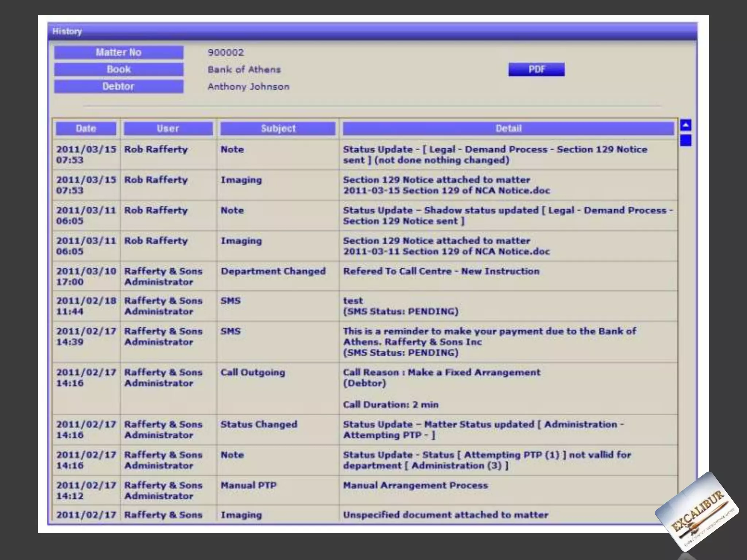Viewport: 747px width, 560px height.
Task: Click the Subject column header
Action: tap(278, 128)
